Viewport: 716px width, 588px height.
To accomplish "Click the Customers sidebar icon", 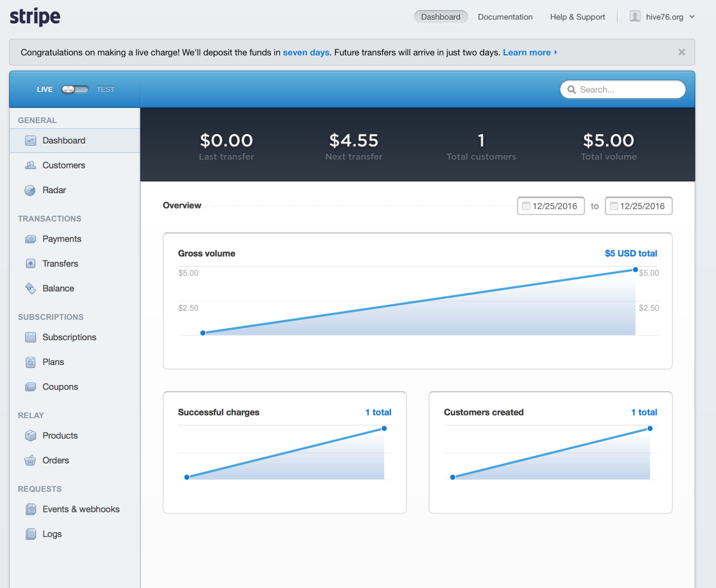I will (31, 166).
